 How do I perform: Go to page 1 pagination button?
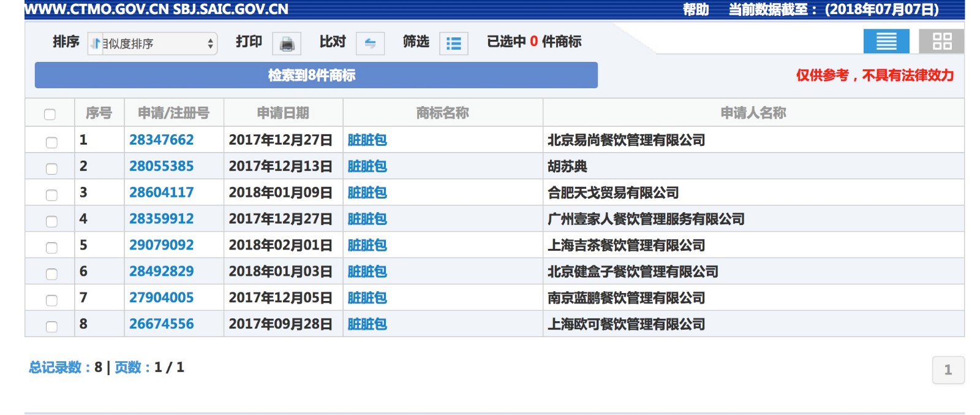[x=948, y=370]
